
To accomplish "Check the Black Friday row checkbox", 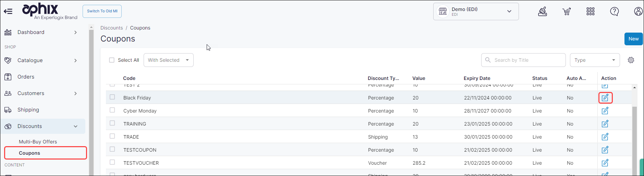I will (x=112, y=97).
